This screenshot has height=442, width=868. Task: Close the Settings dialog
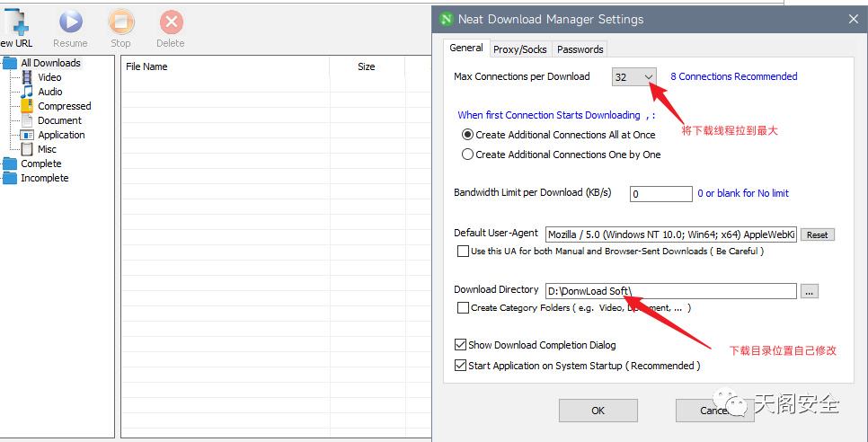pos(853,20)
